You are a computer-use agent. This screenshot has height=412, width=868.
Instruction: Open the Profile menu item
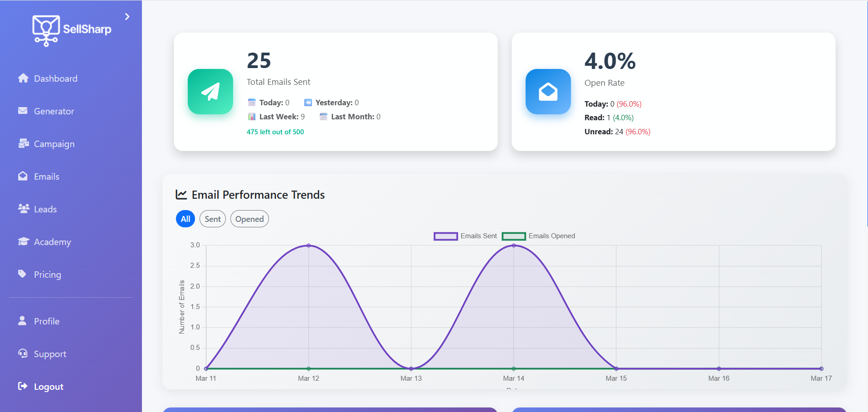click(x=46, y=321)
